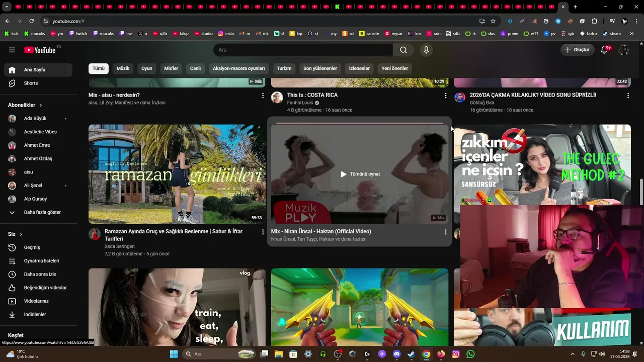
Task: Open Discord from the taskbar
Action: coord(396,354)
